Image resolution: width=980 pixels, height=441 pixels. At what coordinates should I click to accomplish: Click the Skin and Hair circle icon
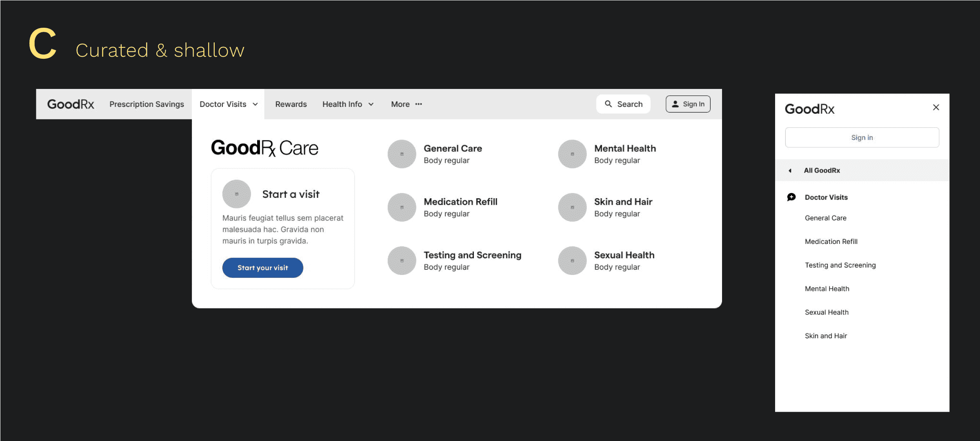[572, 207]
